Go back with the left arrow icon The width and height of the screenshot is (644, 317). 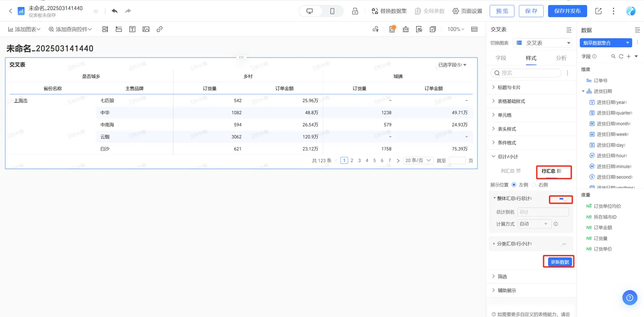click(x=11, y=11)
